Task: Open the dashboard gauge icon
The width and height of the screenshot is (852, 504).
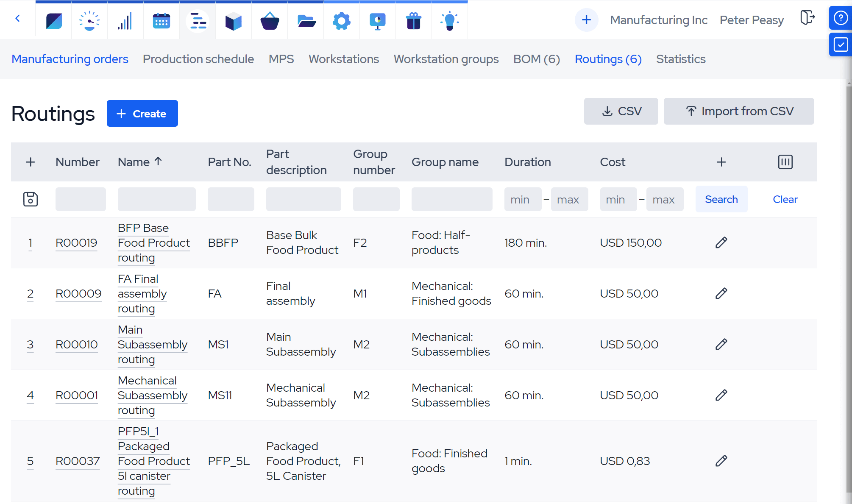Action: coord(89,20)
